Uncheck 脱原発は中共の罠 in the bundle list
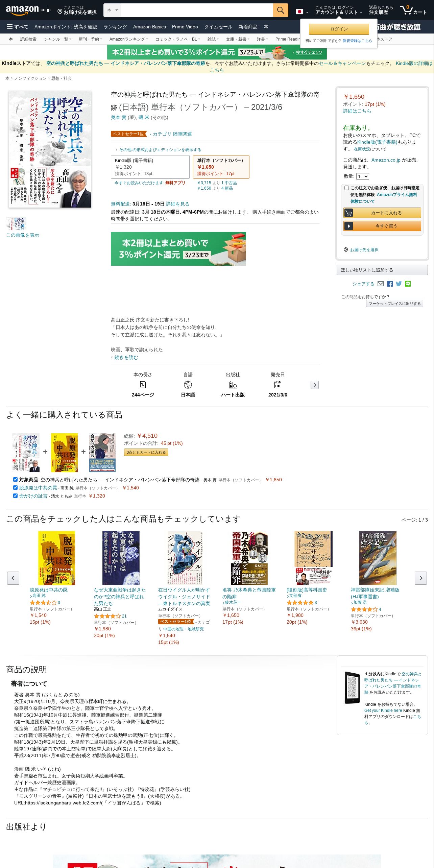The image size is (434, 868). (x=15, y=488)
